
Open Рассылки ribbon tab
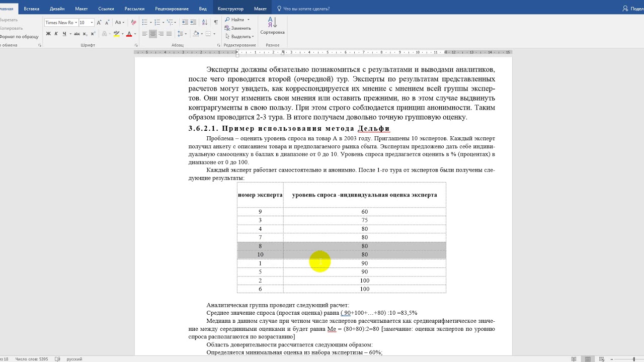coord(134,9)
